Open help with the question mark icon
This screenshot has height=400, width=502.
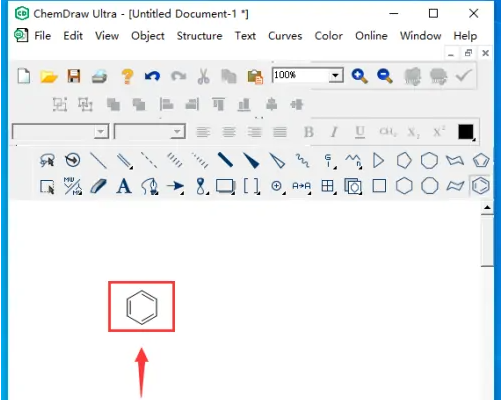(x=127, y=76)
